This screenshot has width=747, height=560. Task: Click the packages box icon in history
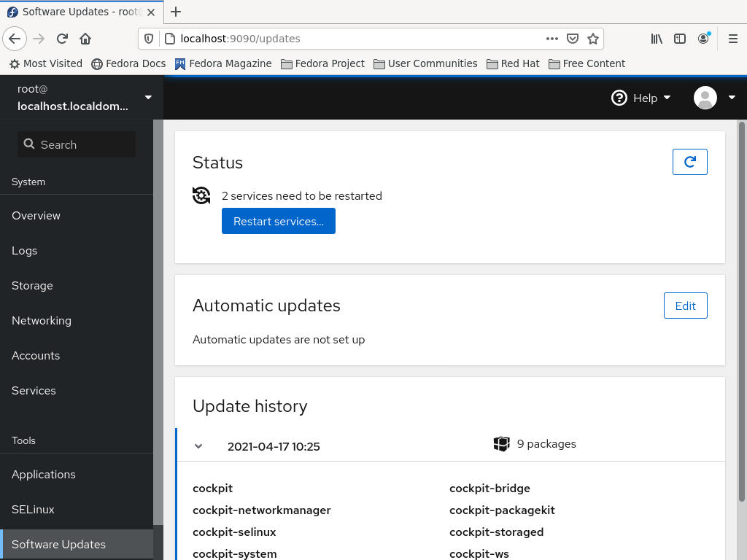(502, 444)
